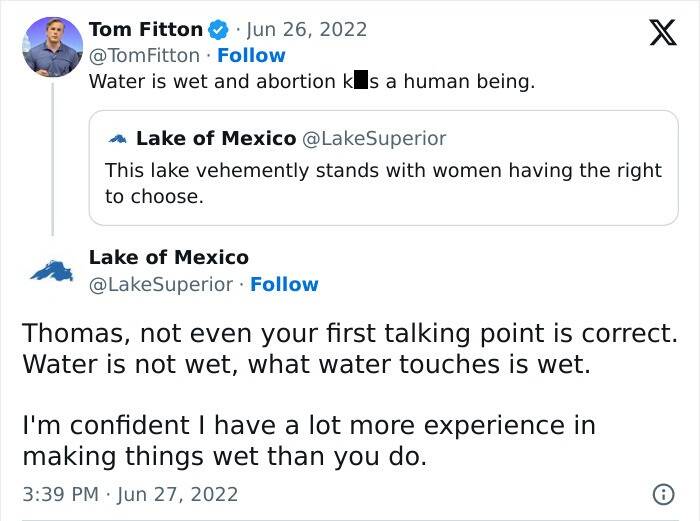Click bold Lake of Mexico name in reply

pos(168,257)
